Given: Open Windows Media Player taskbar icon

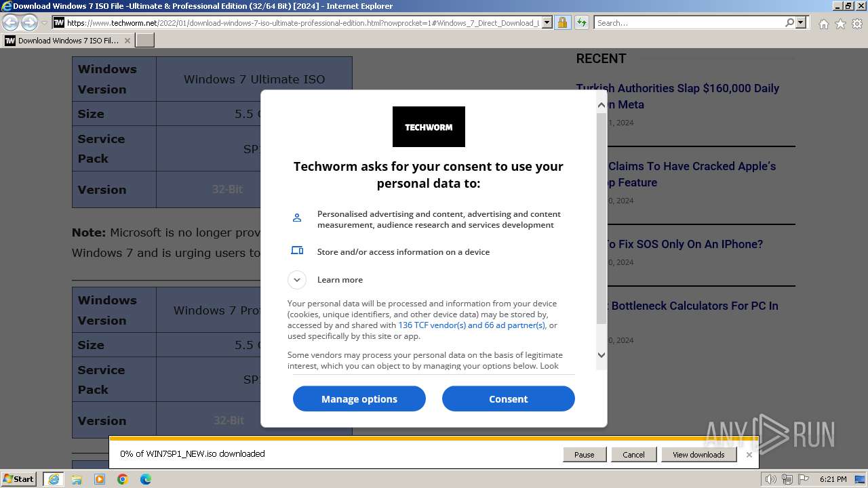Looking at the screenshot, I should click(100, 479).
